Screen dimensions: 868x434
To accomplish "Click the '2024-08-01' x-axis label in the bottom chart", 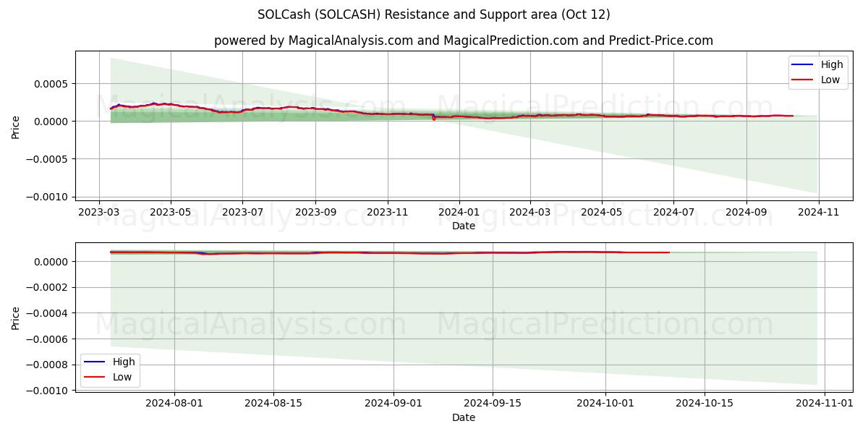I will tap(174, 404).
